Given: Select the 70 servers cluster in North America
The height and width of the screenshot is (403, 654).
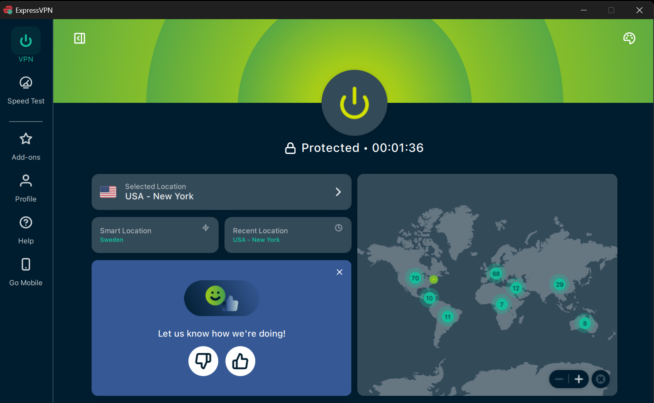Looking at the screenshot, I should click(x=415, y=278).
